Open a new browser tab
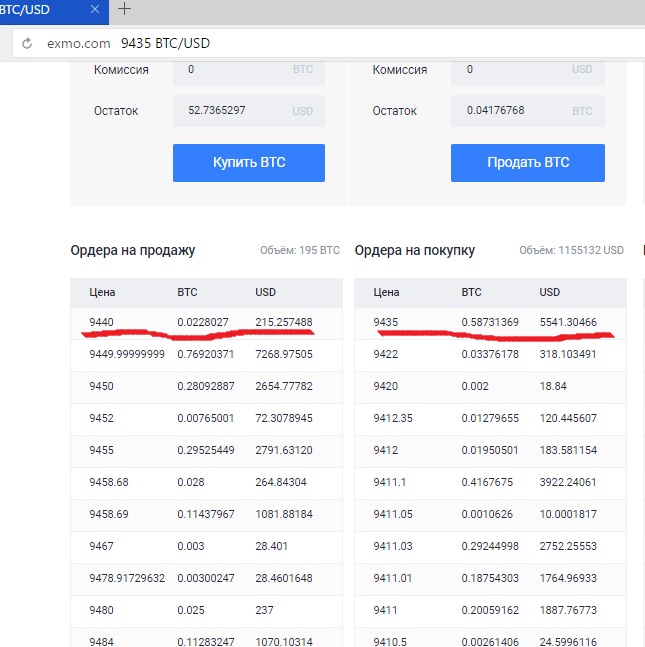Screen dimensions: 645x647 (124, 9)
